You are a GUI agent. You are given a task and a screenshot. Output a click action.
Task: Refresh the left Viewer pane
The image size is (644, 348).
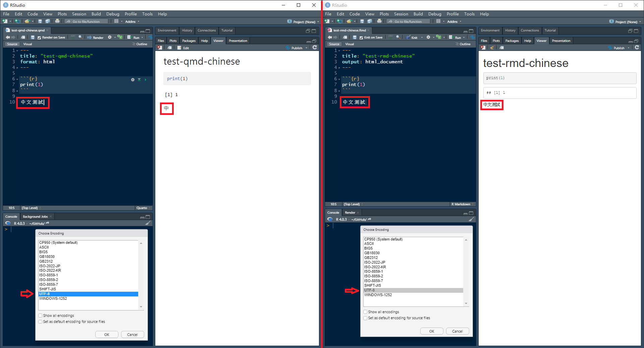point(315,48)
